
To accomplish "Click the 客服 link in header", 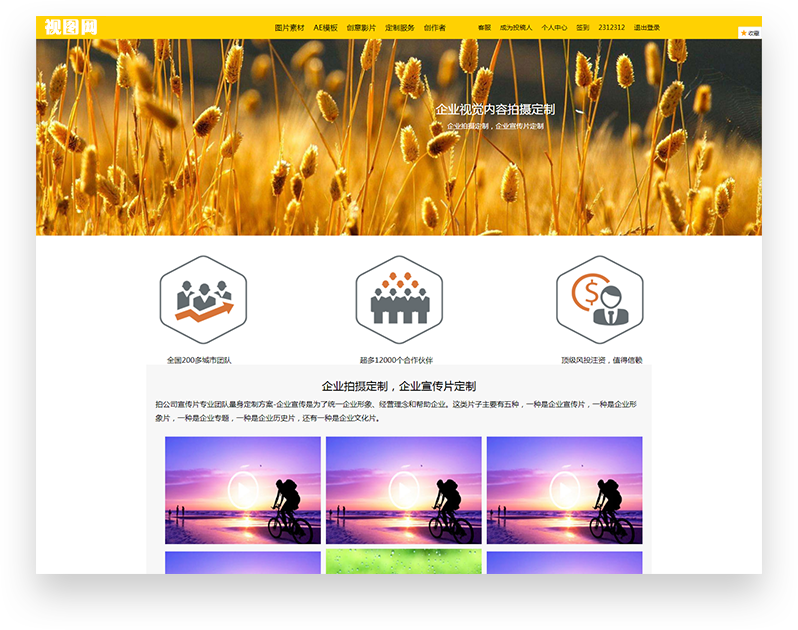I will (484, 27).
